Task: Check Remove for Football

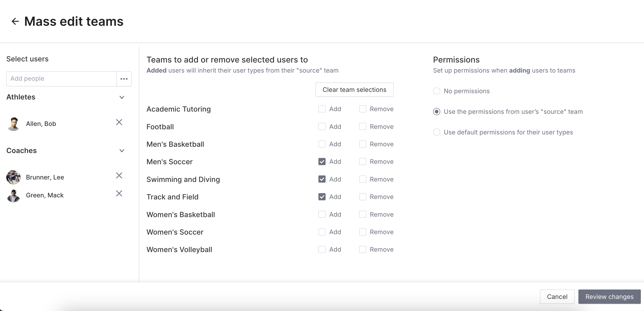Action: [363, 126]
